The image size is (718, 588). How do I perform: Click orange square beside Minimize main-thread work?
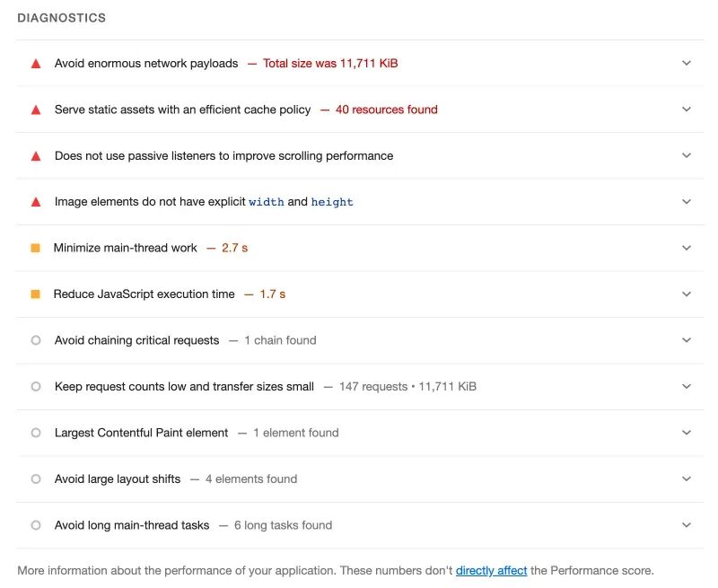pos(36,248)
